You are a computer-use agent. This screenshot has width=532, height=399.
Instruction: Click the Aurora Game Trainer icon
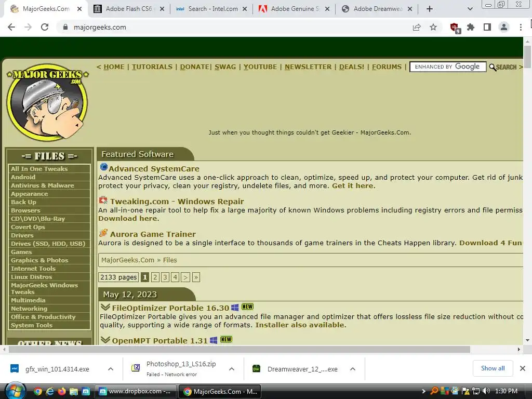pos(103,233)
